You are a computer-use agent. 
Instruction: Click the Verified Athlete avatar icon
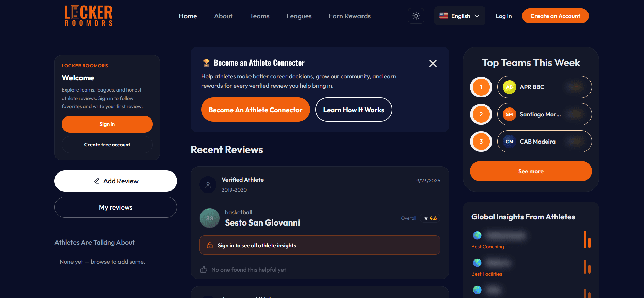click(208, 185)
